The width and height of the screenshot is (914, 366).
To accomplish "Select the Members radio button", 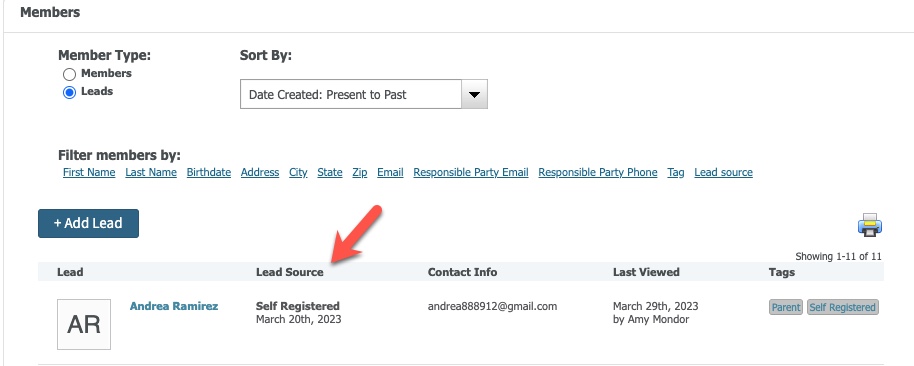I will [x=69, y=74].
